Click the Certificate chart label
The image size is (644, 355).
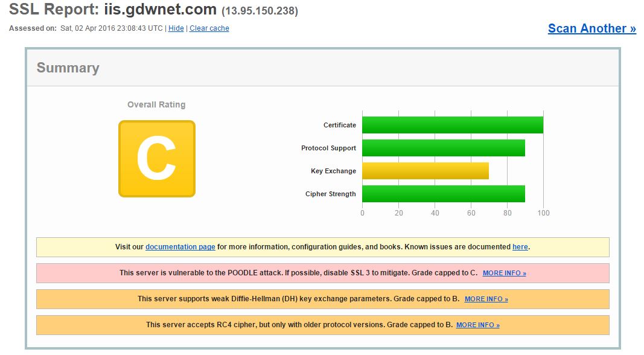[340, 125]
